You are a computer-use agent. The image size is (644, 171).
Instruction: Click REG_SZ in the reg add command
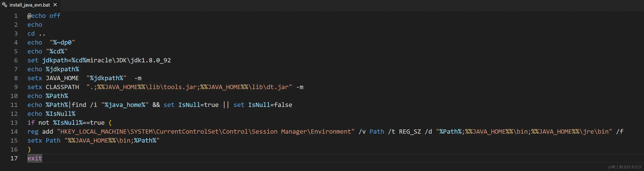click(410, 132)
